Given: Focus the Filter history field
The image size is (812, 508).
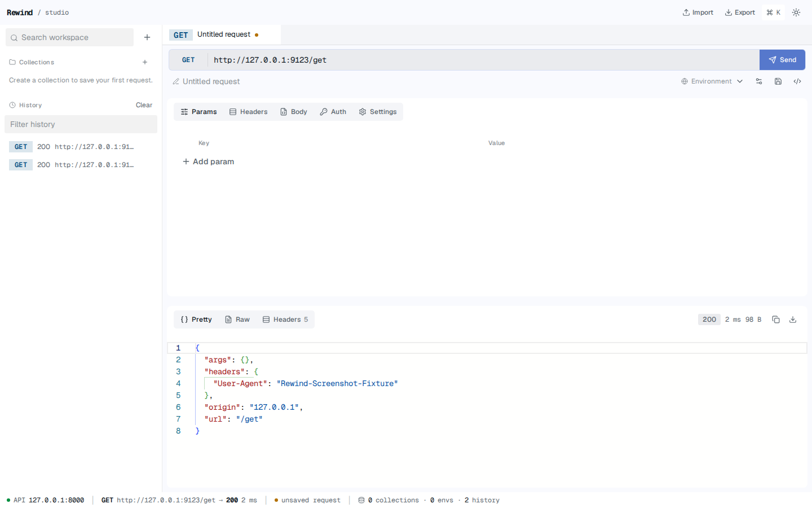Looking at the screenshot, I should 81,124.
